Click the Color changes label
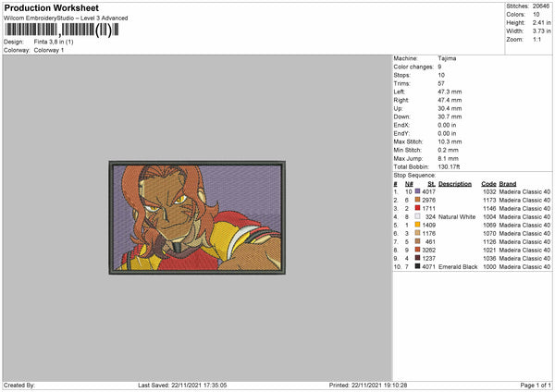 pos(413,67)
